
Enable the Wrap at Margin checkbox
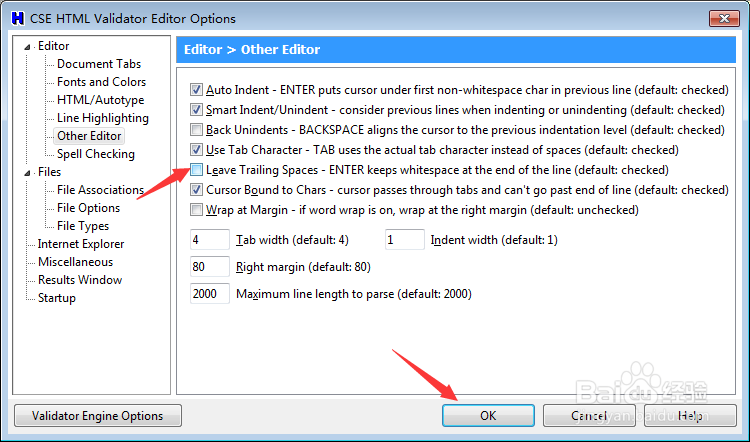(x=196, y=210)
